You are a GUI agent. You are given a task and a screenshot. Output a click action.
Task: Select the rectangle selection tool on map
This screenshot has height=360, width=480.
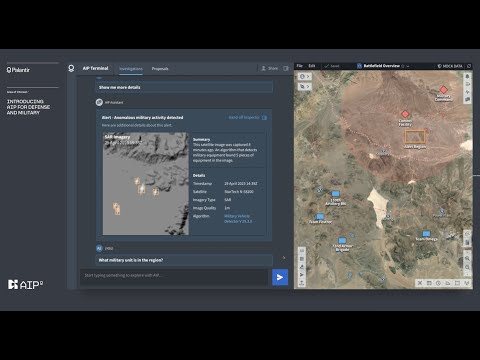coord(457,283)
